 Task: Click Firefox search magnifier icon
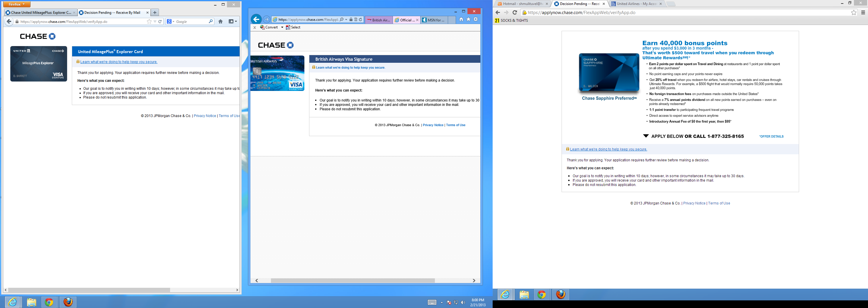pos(211,22)
